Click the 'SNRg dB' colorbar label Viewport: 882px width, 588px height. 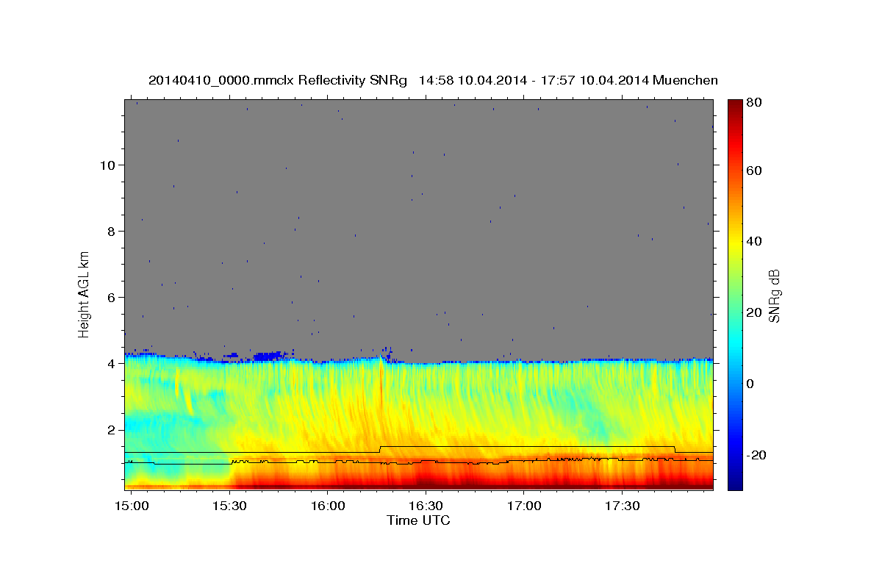coord(774,295)
